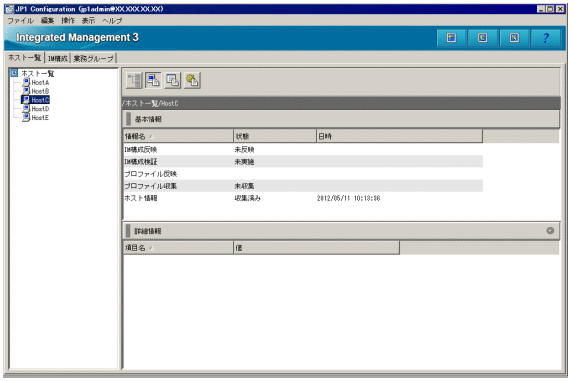Open the 編集 menu
The height and width of the screenshot is (381, 572).
coord(47,21)
